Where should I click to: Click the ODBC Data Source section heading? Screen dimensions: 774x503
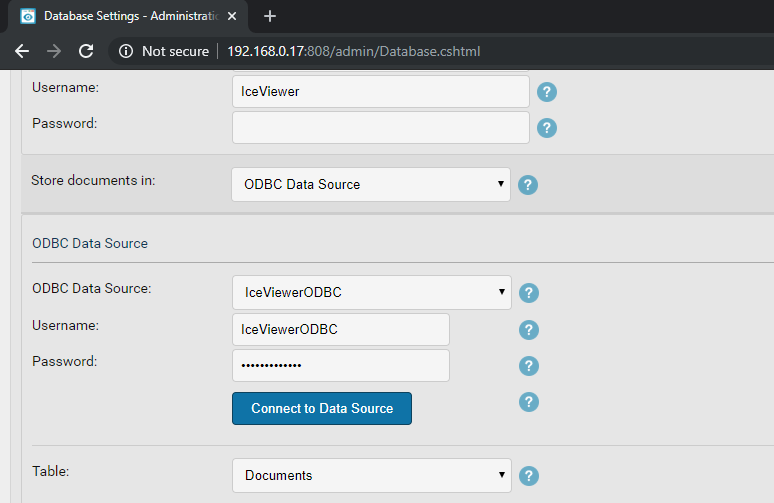(x=90, y=243)
